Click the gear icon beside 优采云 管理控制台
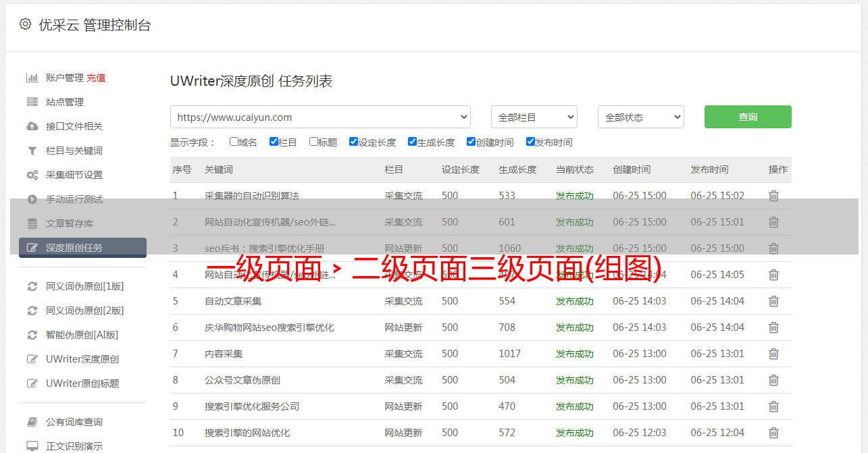 click(x=25, y=24)
